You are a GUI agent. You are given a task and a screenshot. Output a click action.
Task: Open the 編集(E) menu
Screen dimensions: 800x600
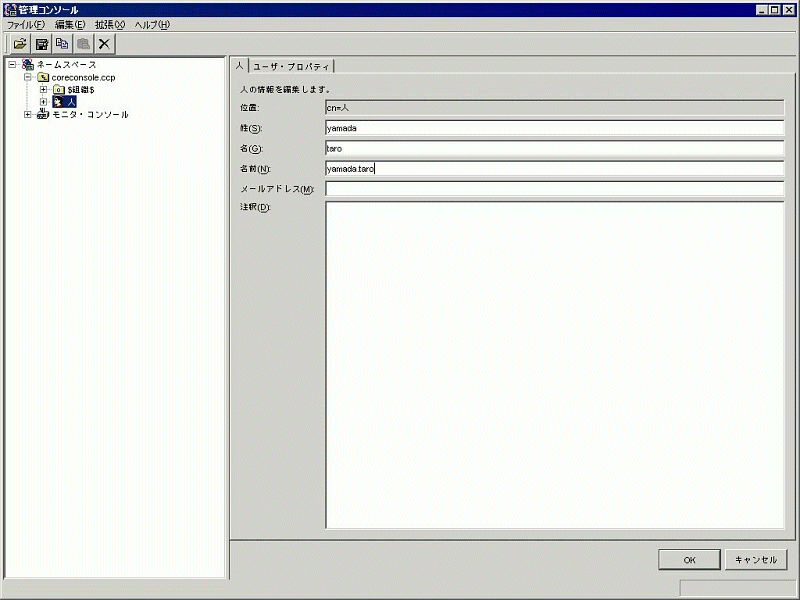(70, 24)
